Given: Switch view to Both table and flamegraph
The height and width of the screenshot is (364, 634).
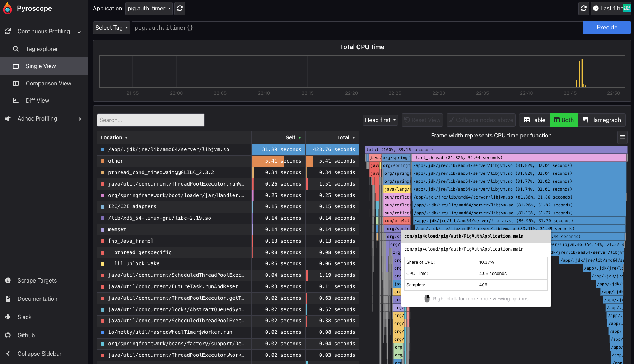Looking at the screenshot, I should 564,120.
